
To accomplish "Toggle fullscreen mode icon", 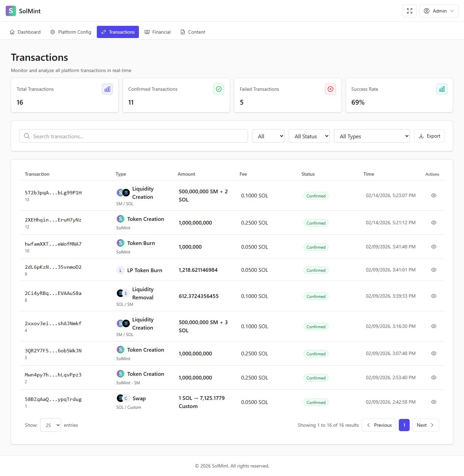I will (x=409, y=11).
